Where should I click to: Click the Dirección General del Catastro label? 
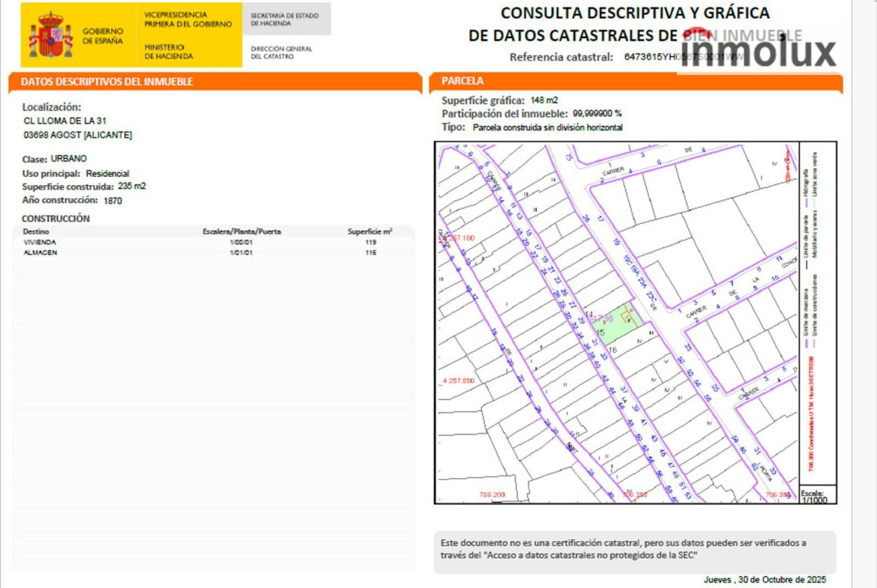(x=282, y=52)
